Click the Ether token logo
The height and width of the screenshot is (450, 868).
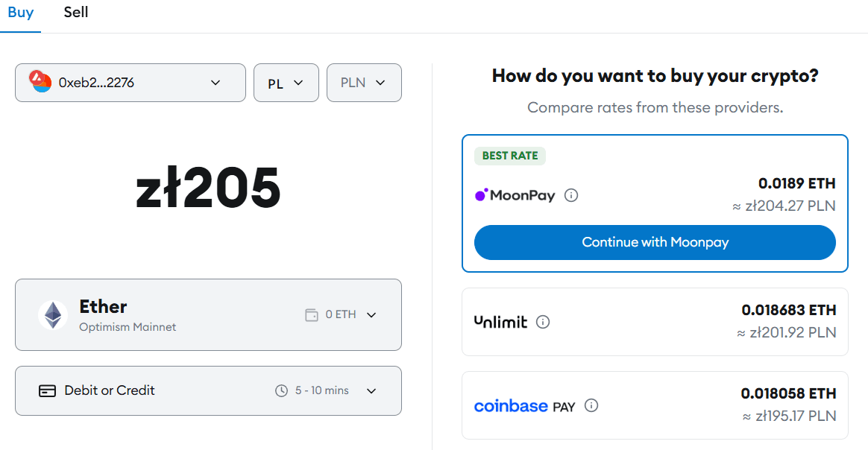pos(53,315)
